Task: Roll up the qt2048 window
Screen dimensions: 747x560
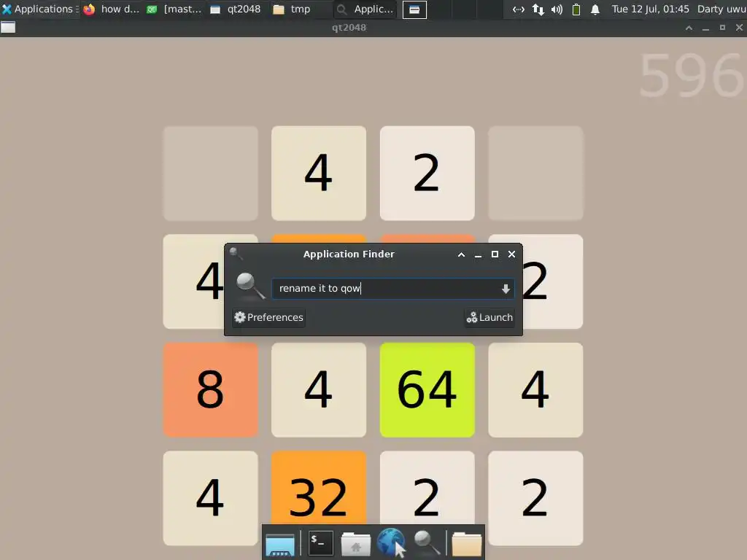Action: [689, 28]
